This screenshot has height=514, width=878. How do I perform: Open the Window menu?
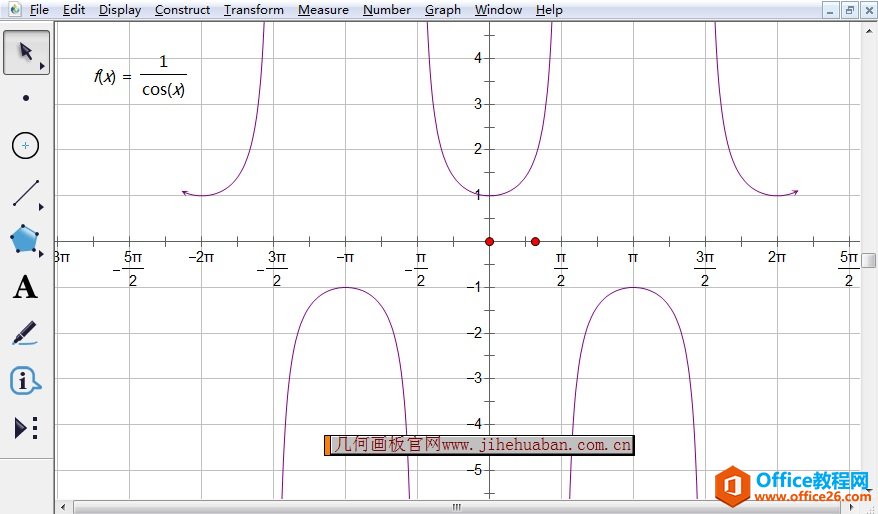pos(498,10)
